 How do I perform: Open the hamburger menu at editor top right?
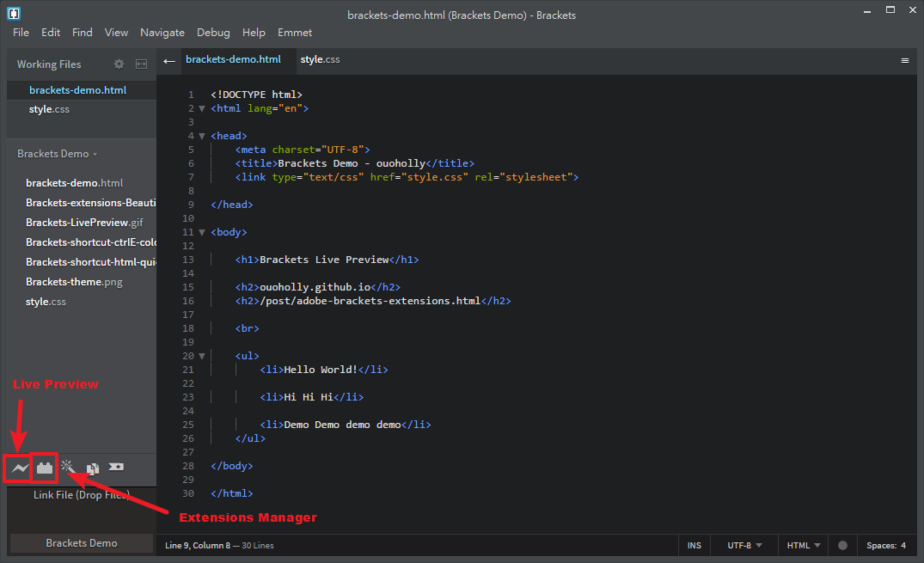click(x=904, y=60)
